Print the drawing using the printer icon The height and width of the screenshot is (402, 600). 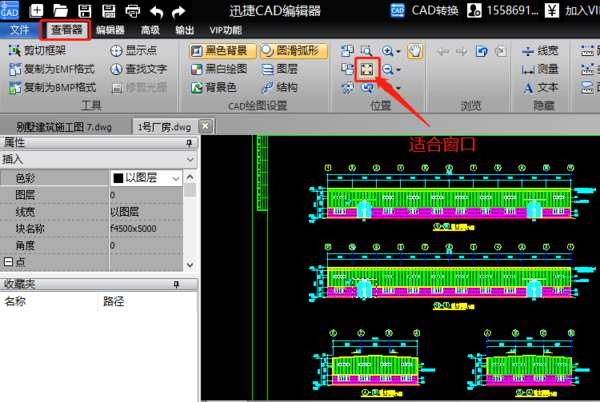(132, 11)
